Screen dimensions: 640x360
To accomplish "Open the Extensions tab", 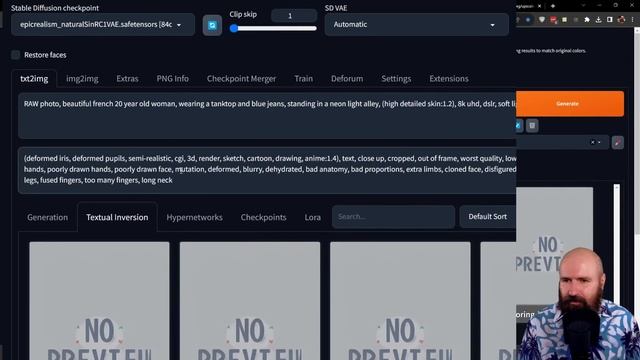I will [x=449, y=79].
